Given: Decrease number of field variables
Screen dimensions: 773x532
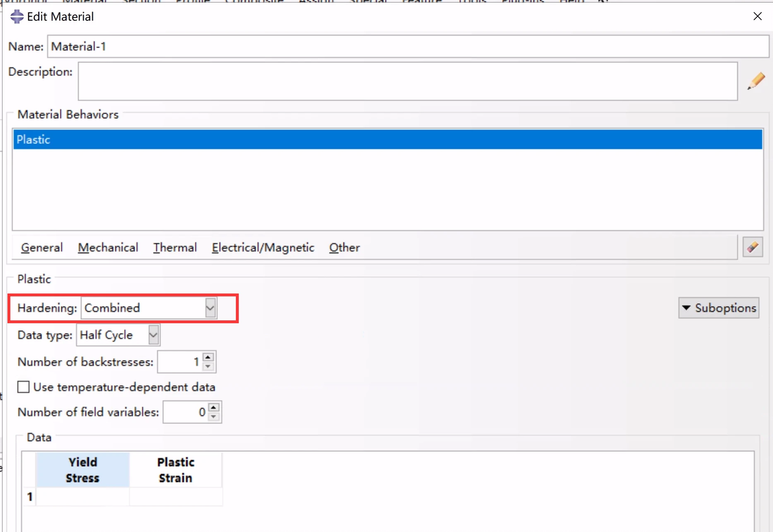Looking at the screenshot, I should 214,417.
